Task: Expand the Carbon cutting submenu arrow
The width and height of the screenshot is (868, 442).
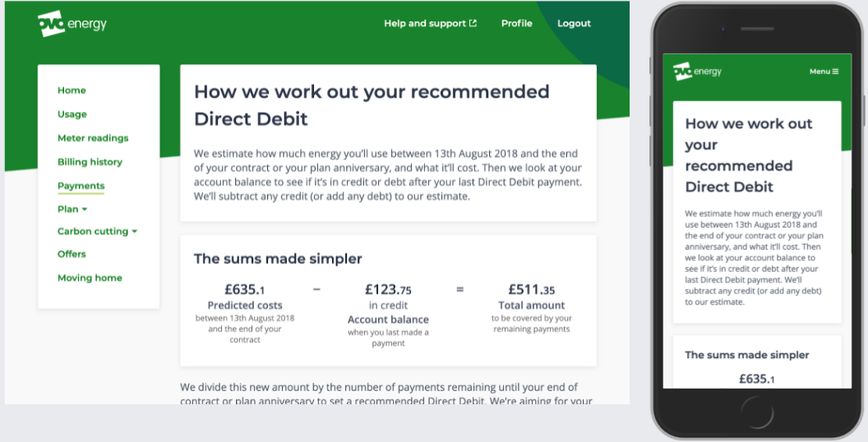Action: (135, 232)
